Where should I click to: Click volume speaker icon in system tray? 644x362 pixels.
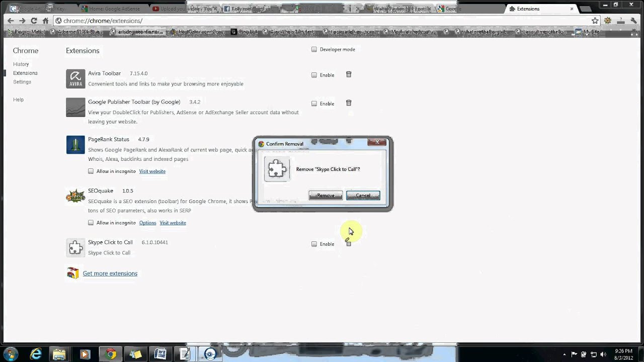(x=603, y=354)
